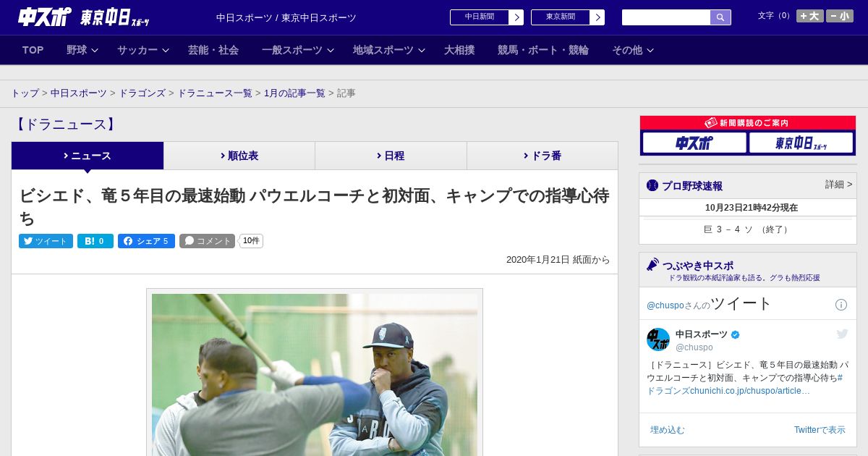The image size is (868, 456).
Task: Click the 新聞購読のご案内 banner heading
Action: [748, 123]
